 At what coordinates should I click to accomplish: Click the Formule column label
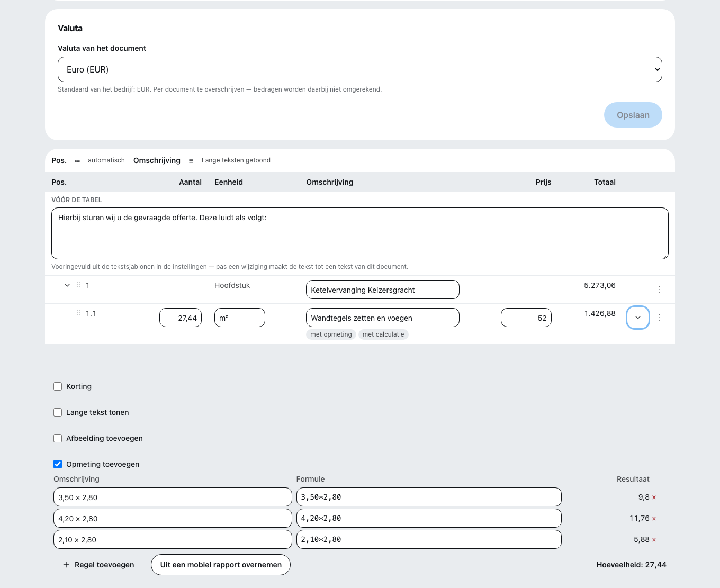pyautogui.click(x=311, y=479)
